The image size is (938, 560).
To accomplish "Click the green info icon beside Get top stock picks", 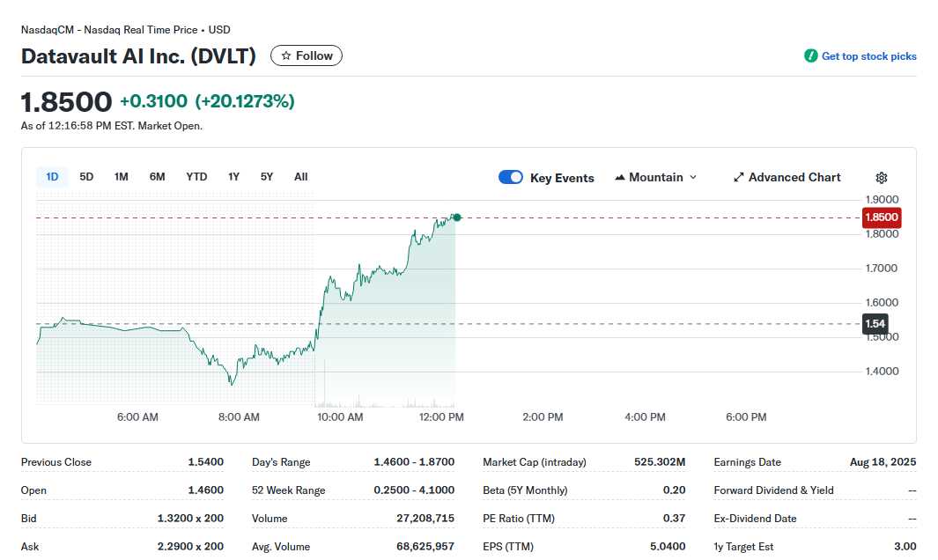I will click(809, 55).
